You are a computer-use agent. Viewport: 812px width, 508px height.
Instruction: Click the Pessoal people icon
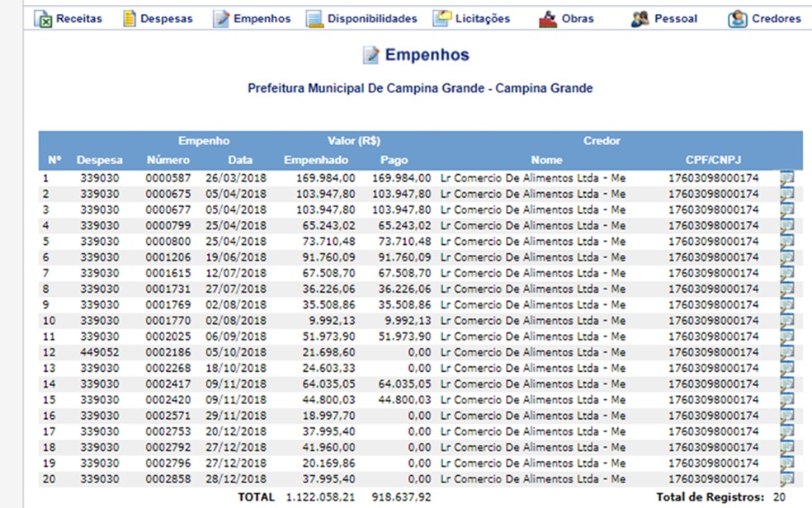640,19
